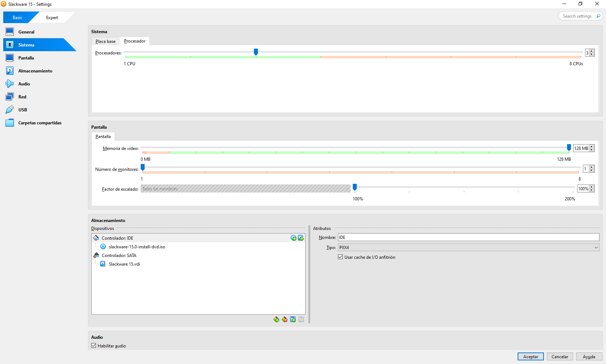
Task: Open the Audio sidebar section
Action: coord(40,84)
